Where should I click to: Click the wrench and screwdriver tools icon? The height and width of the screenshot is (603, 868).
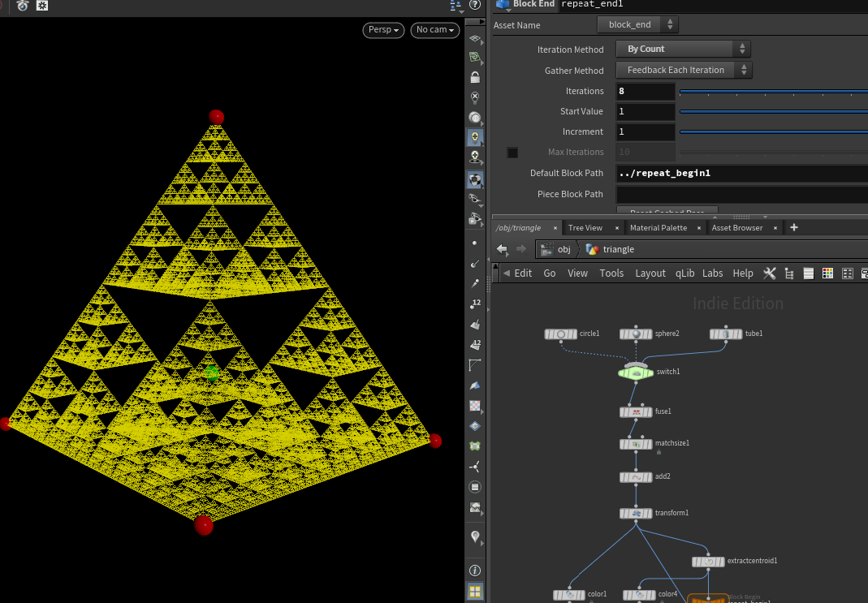770,274
